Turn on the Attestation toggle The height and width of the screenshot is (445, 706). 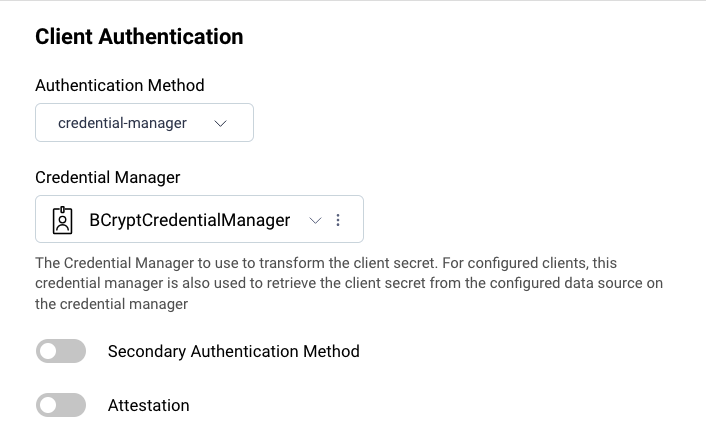[61, 405]
